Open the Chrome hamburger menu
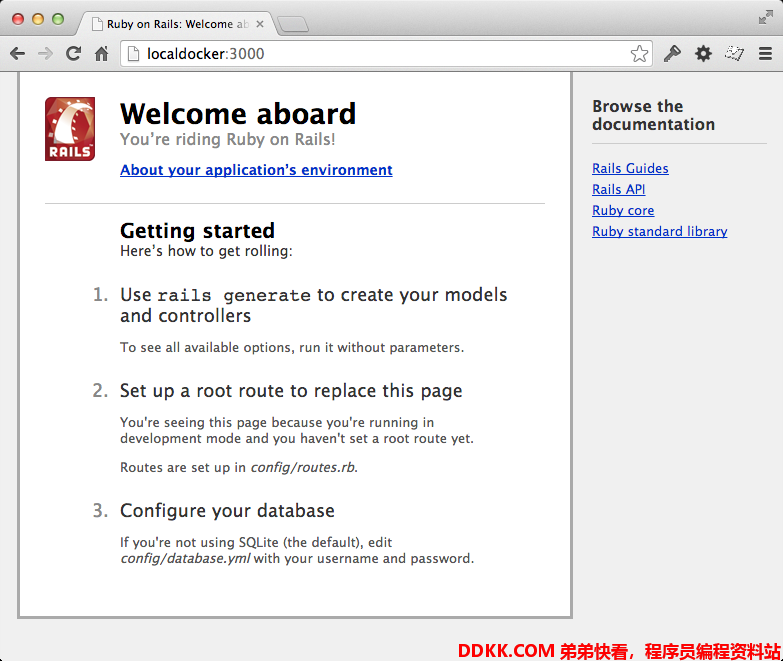This screenshot has width=783, height=661. pyautogui.click(x=765, y=53)
